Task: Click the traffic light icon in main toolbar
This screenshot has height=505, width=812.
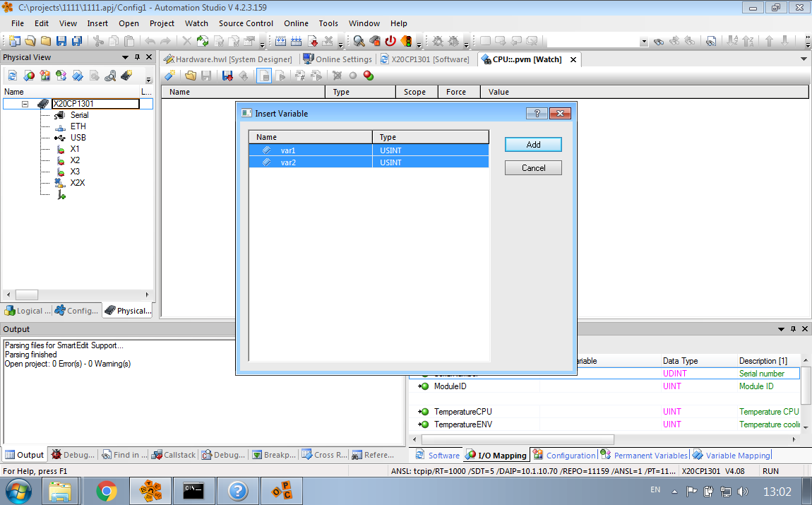Action: [407, 41]
